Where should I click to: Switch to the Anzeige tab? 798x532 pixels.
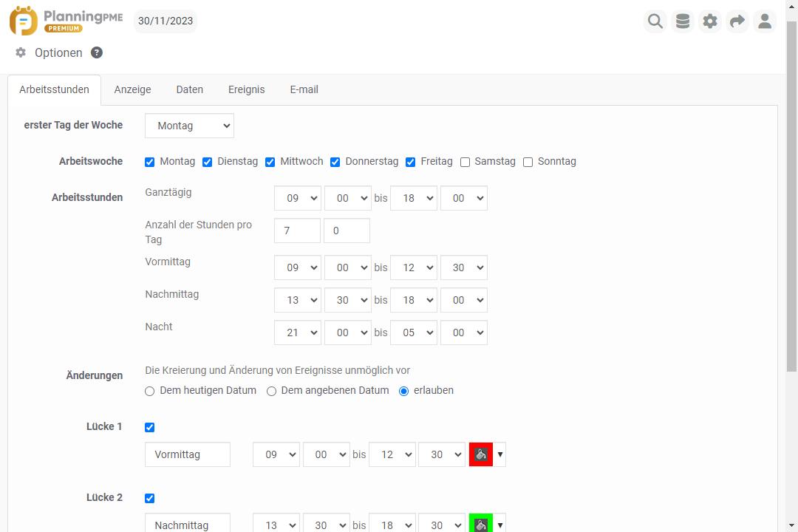coord(132,89)
